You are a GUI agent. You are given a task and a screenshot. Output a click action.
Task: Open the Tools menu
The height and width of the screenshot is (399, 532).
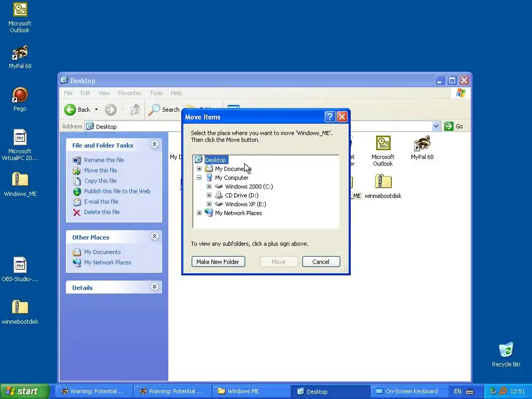tap(156, 93)
